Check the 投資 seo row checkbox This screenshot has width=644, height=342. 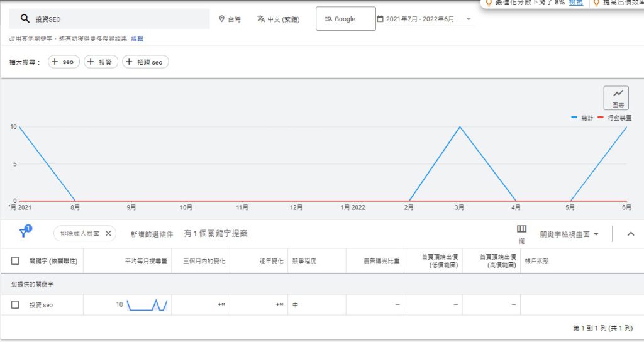click(15, 305)
